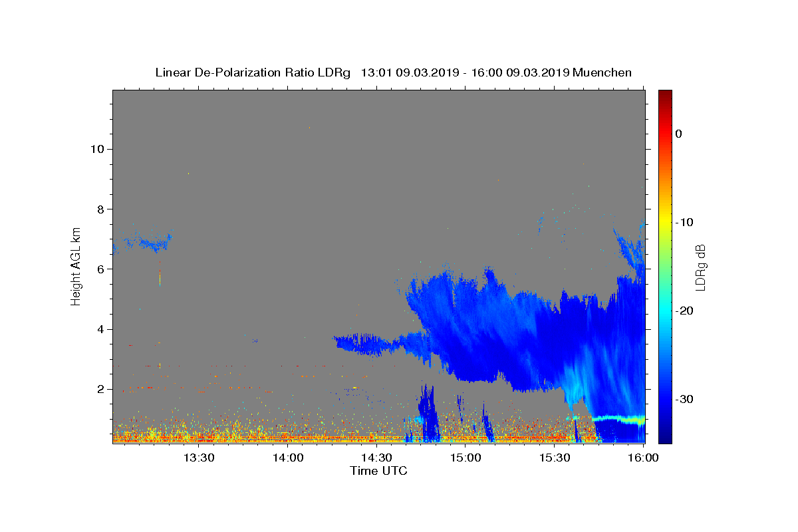
Task: Click the station name 'Muenchen' in the title
Action: [x=602, y=72]
